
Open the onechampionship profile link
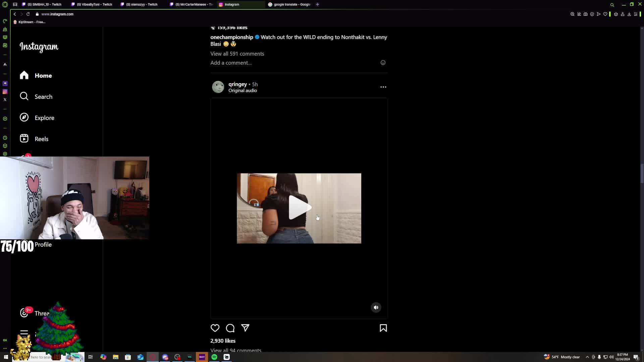(x=232, y=37)
